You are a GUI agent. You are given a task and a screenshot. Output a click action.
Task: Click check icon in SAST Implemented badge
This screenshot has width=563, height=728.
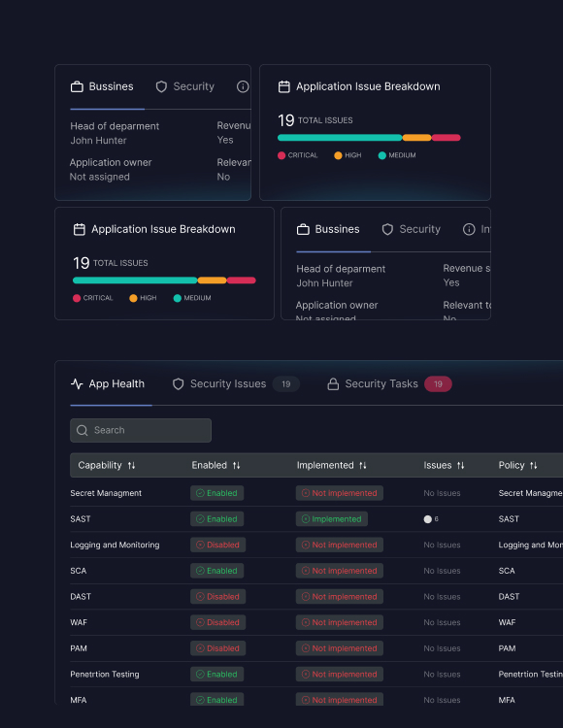click(306, 519)
